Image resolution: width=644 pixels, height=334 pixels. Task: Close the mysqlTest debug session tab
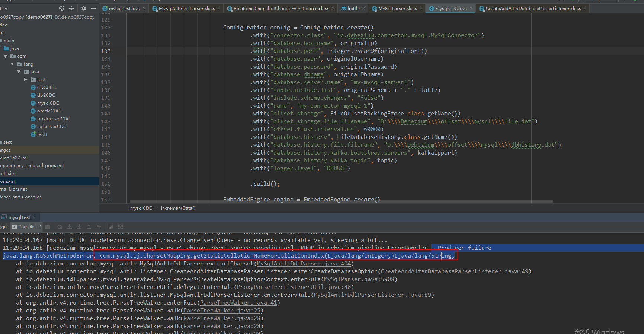34,217
